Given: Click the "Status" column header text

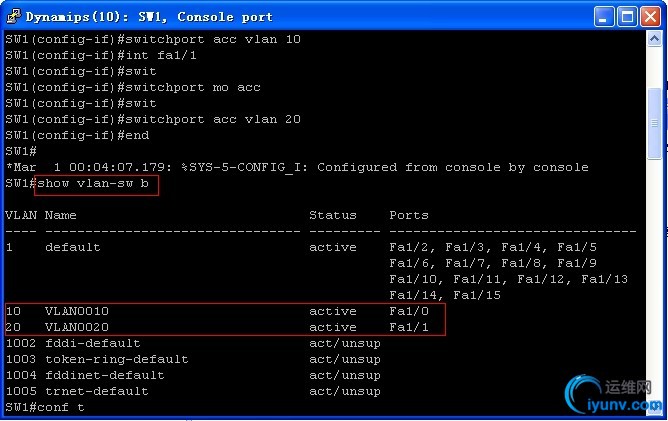Looking at the screenshot, I should tap(333, 215).
